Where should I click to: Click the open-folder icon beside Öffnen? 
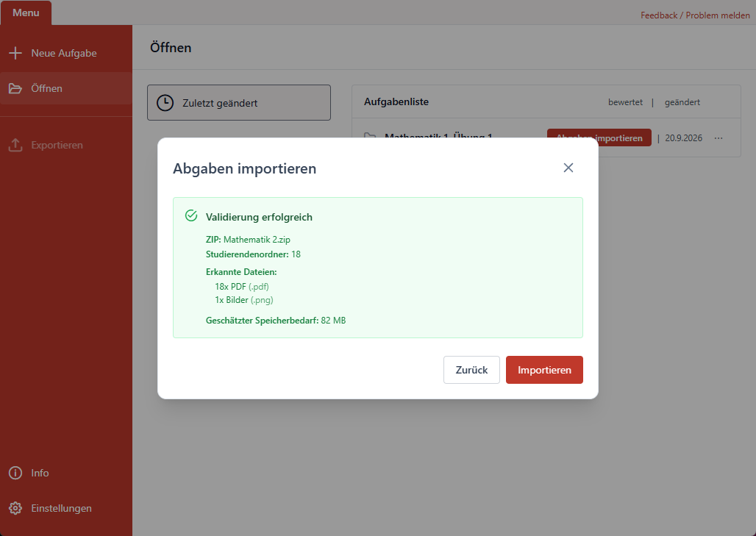15,88
